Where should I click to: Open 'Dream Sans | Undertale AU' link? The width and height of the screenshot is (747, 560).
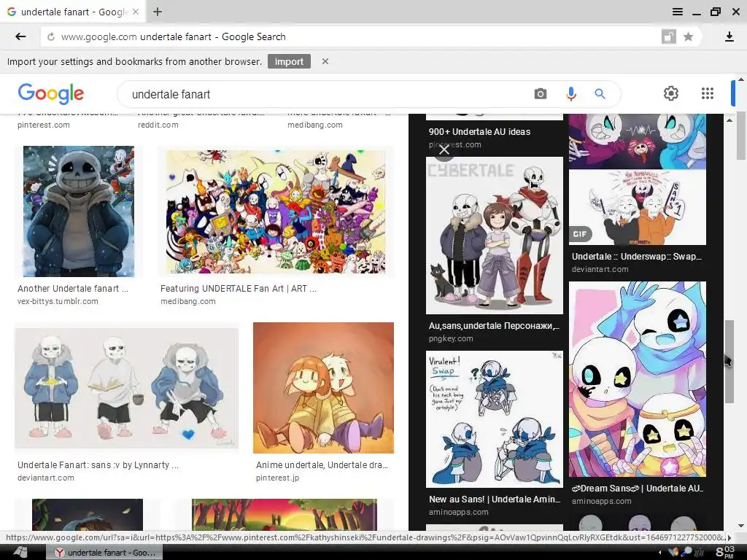click(638, 489)
